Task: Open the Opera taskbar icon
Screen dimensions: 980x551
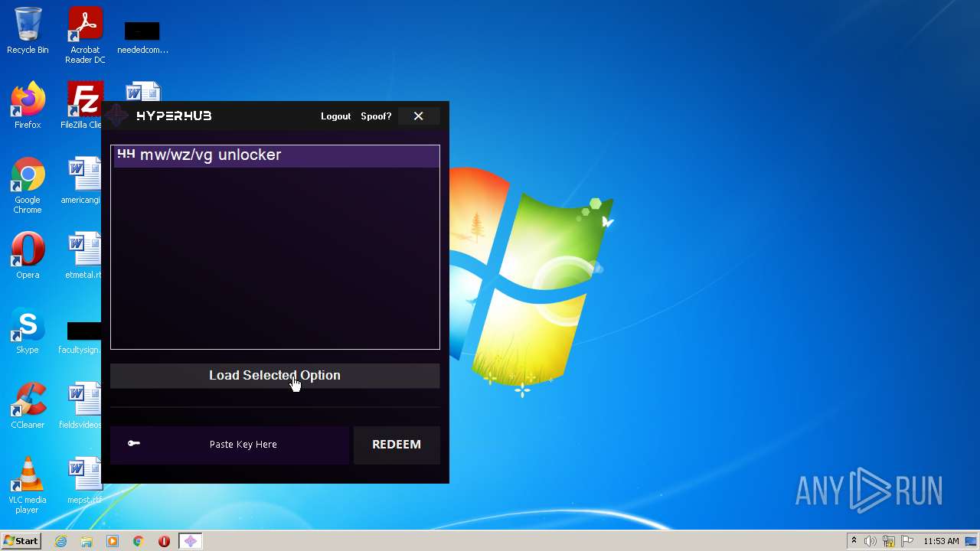Action: (164, 541)
